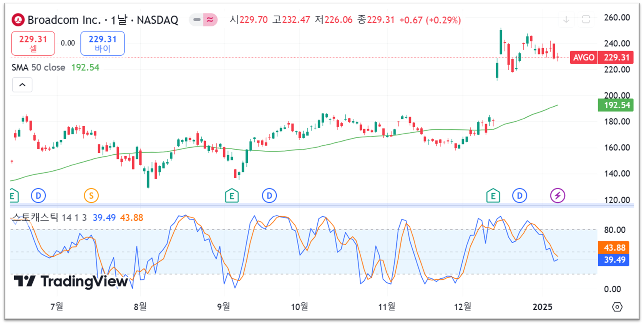Click the 120.00 price axis label

pos(617,200)
